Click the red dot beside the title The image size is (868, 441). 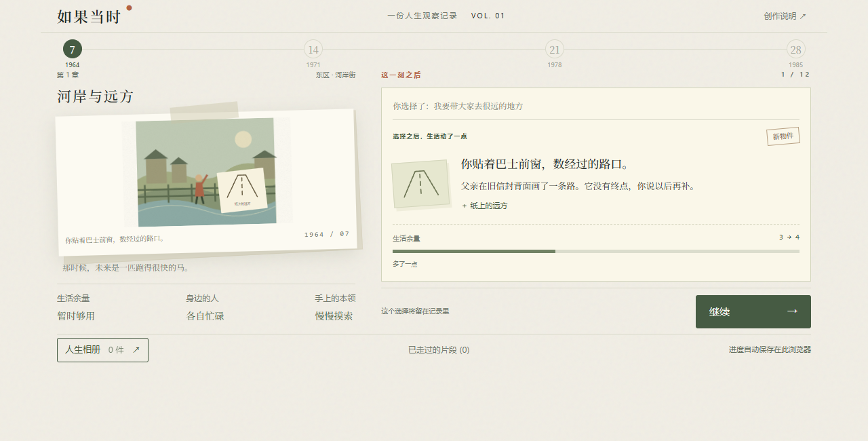pos(129,8)
